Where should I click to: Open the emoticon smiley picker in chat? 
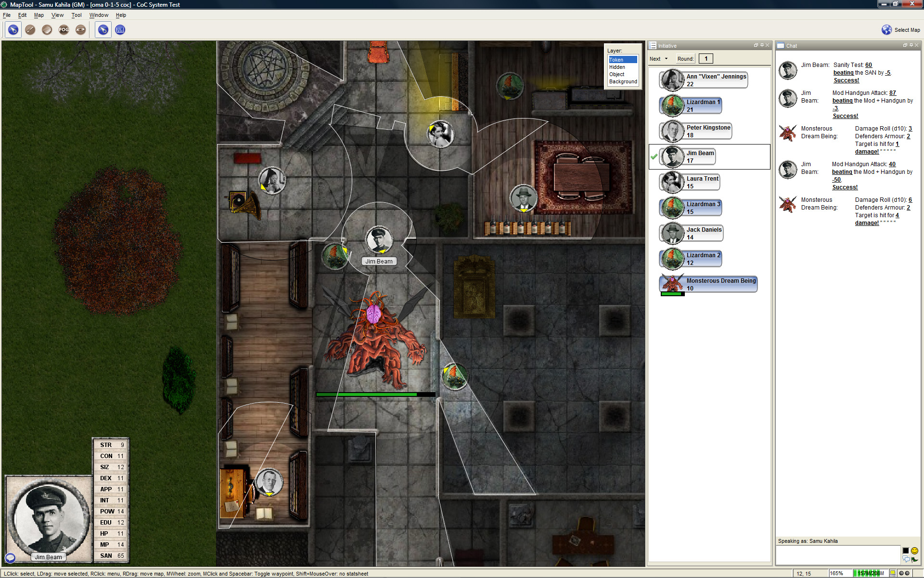pos(914,551)
